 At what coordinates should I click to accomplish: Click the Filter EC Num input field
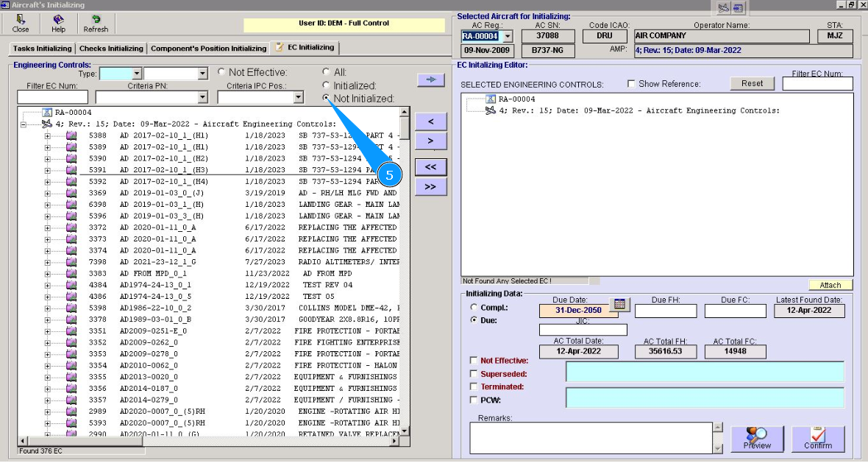52,97
